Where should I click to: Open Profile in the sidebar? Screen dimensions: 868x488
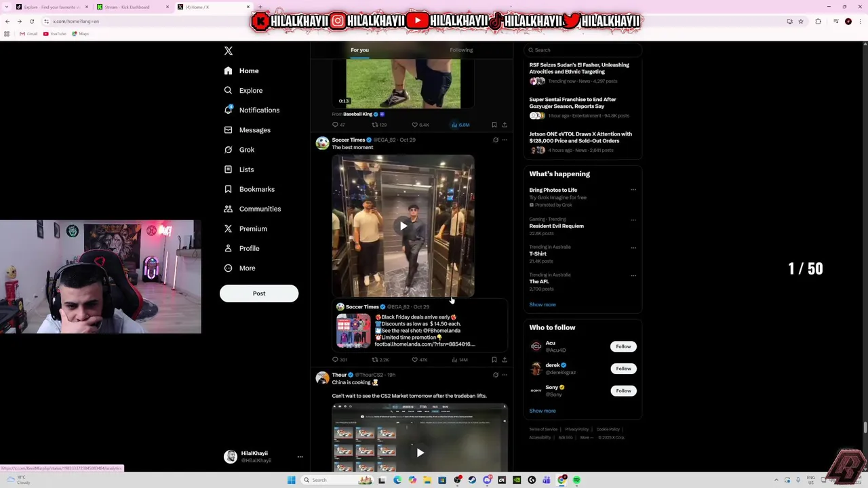241,248
